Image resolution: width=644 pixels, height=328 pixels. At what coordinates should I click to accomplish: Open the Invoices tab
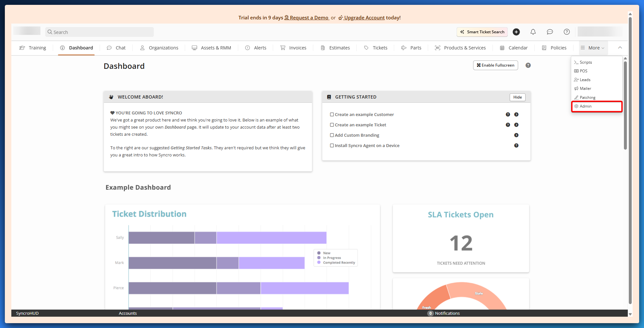coord(293,48)
